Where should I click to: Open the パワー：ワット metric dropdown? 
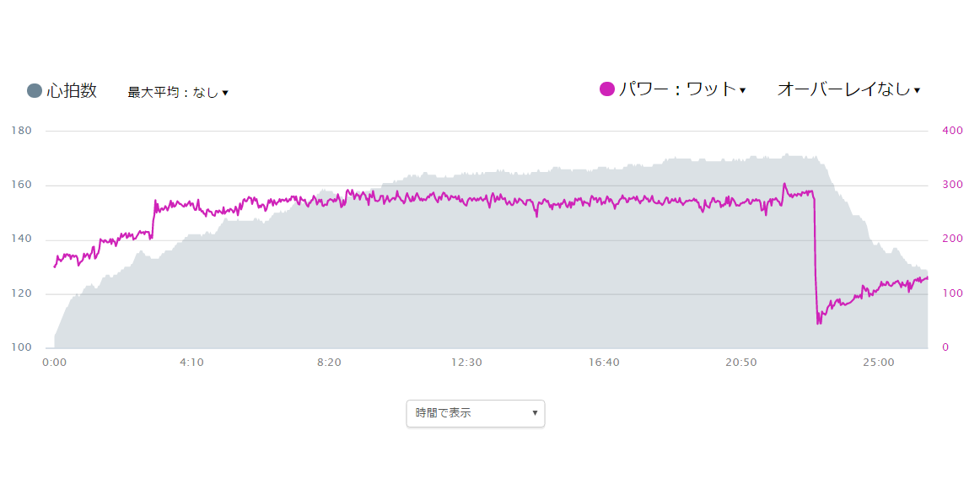click(682, 89)
